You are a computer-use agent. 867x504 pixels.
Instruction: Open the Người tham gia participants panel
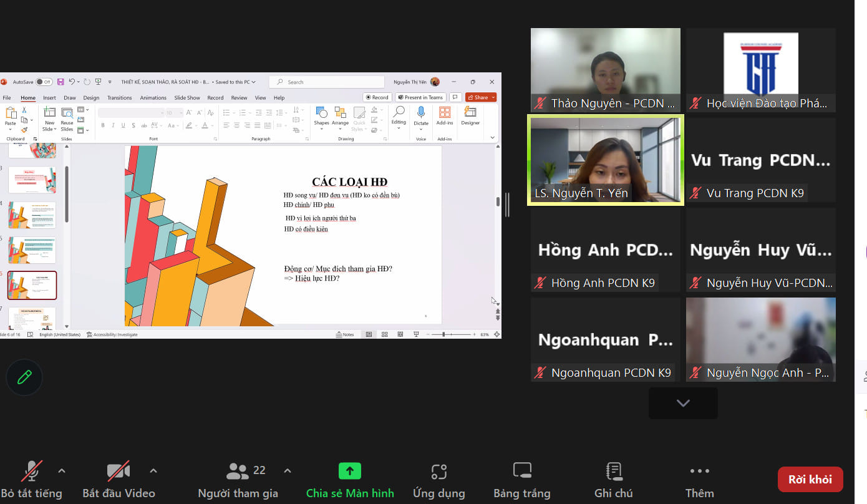pos(238,479)
